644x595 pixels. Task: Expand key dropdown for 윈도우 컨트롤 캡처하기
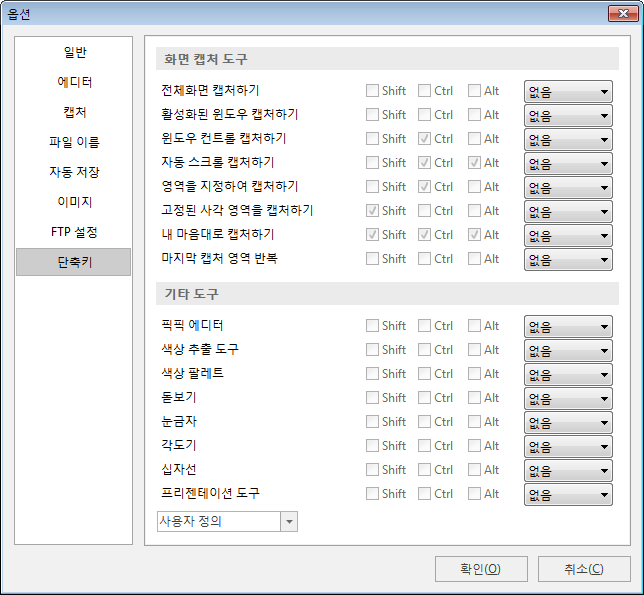[568, 139]
